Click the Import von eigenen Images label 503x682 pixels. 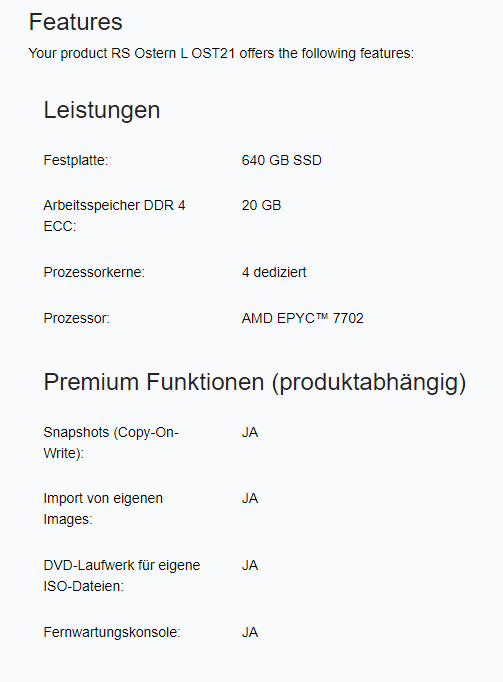[x=103, y=508]
